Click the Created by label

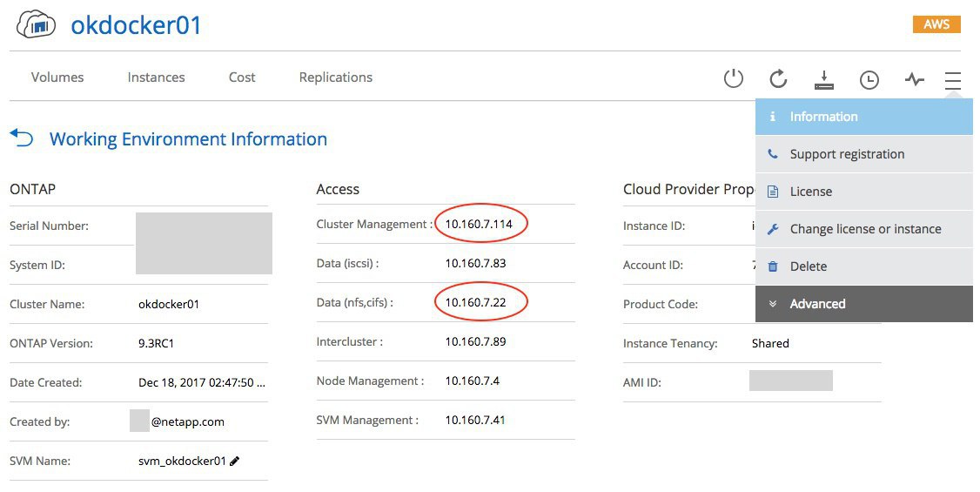[39, 422]
